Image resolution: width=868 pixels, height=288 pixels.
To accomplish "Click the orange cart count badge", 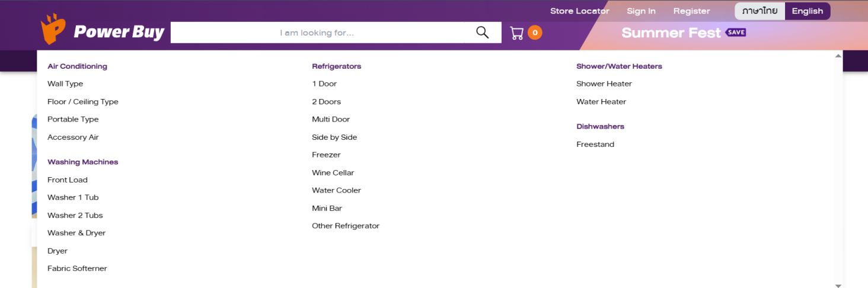I will tap(535, 33).
